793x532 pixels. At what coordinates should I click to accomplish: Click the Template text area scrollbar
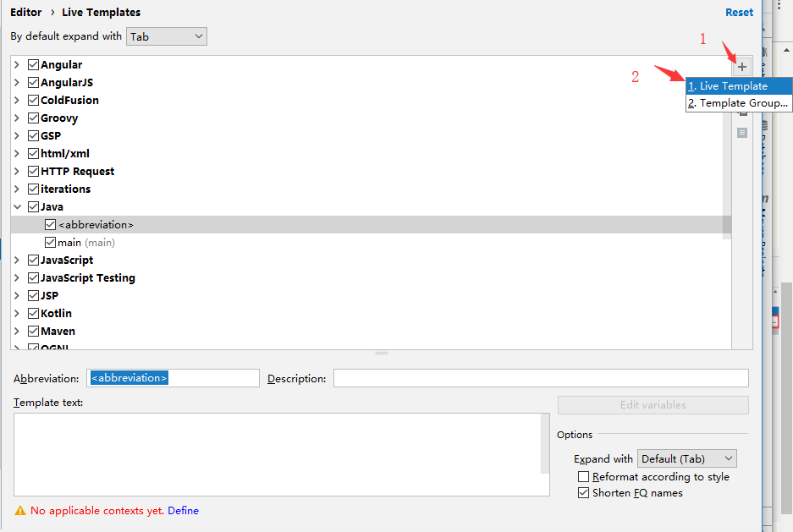click(545, 443)
